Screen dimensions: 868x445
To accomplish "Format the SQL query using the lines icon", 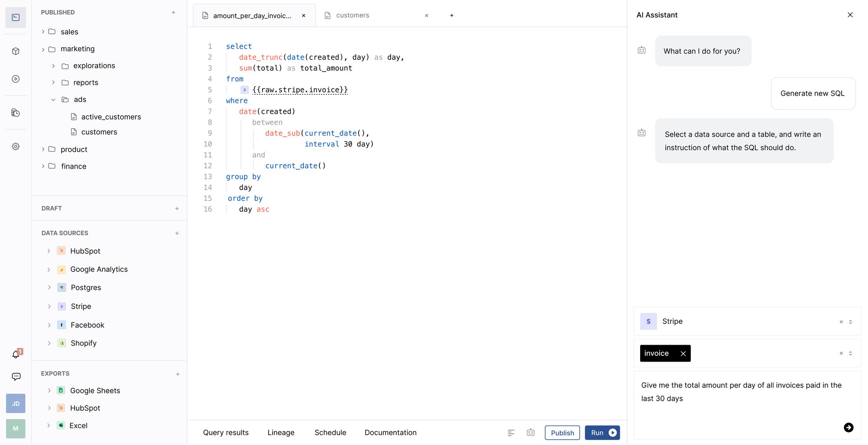I will 511,432.
